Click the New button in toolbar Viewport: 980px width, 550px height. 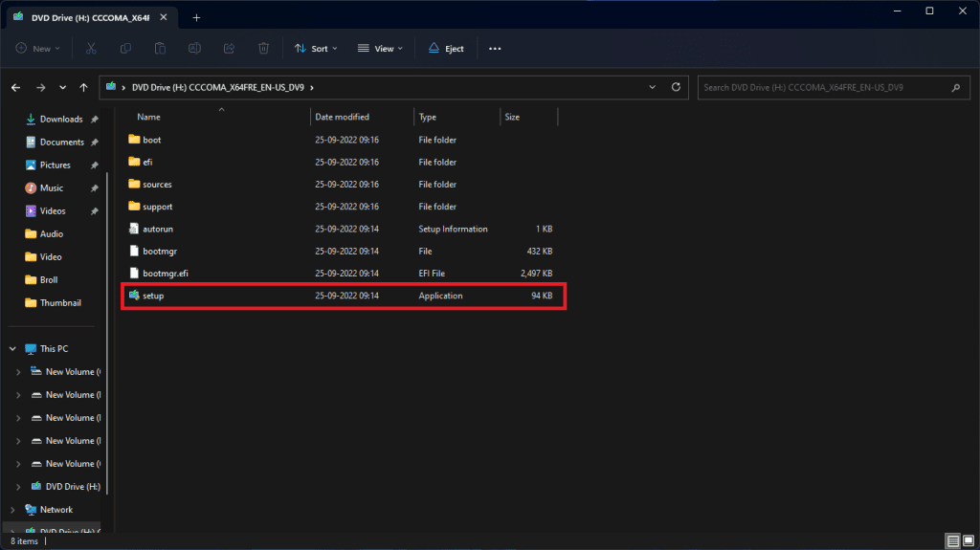tap(38, 49)
